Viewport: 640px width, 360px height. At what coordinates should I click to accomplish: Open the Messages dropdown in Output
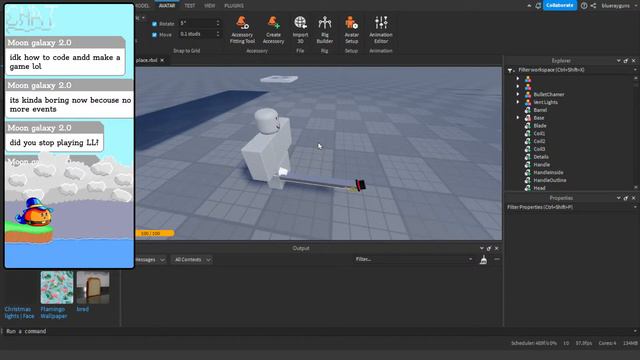[150, 260]
